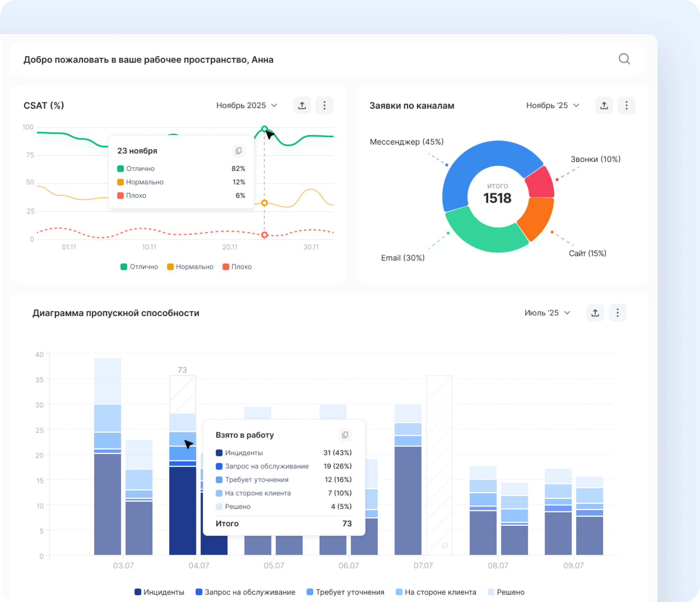Open Заявки по каналам three-dot menu
The image size is (700, 602).
[626, 105]
